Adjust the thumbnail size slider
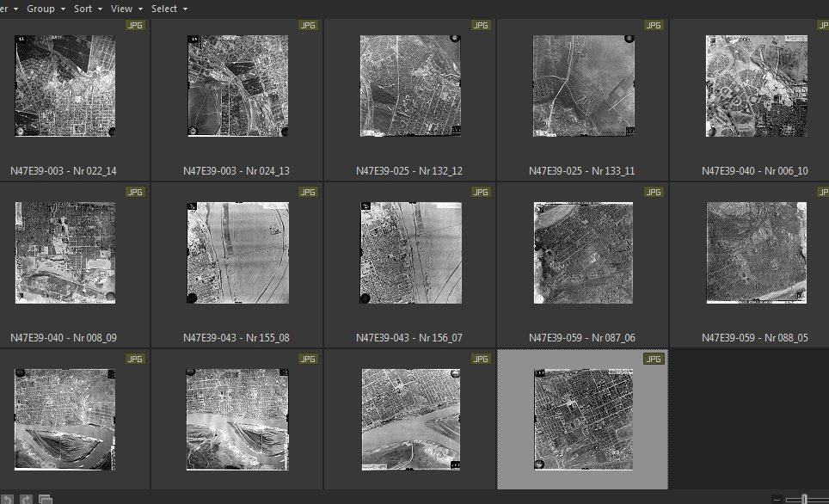The height and width of the screenshot is (504, 829). [x=805, y=500]
